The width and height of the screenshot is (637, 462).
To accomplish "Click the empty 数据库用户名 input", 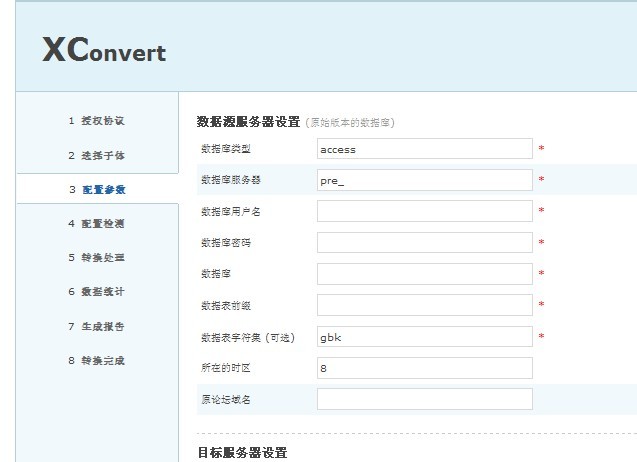I will pyautogui.click(x=425, y=211).
